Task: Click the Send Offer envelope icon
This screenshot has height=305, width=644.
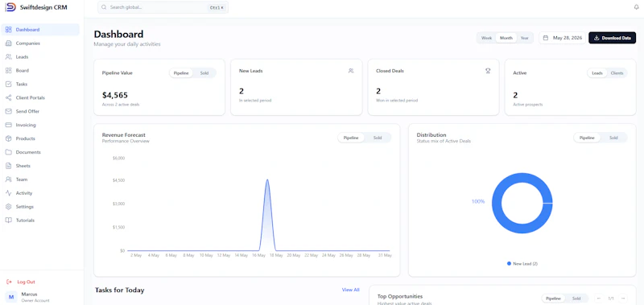Action: pyautogui.click(x=8, y=111)
